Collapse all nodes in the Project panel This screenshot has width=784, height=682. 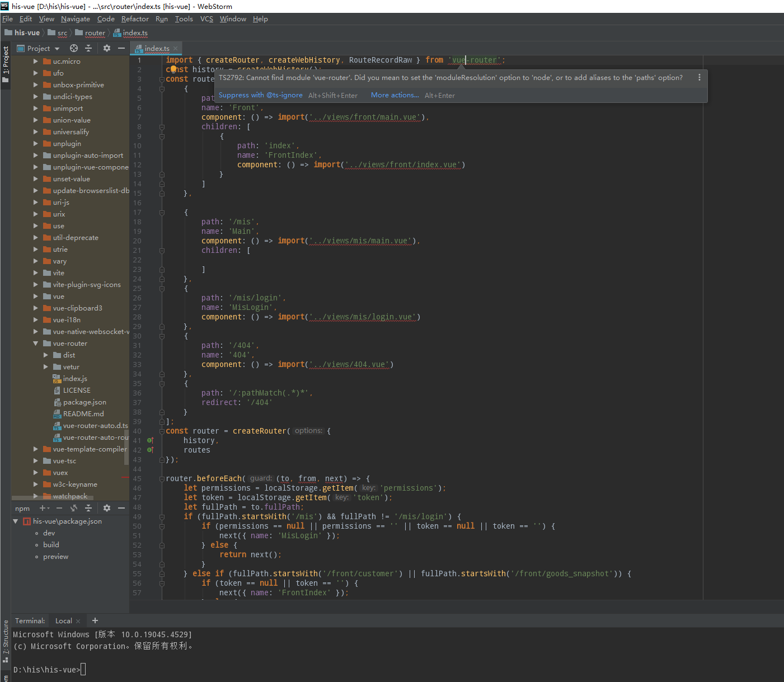point(88,48)
